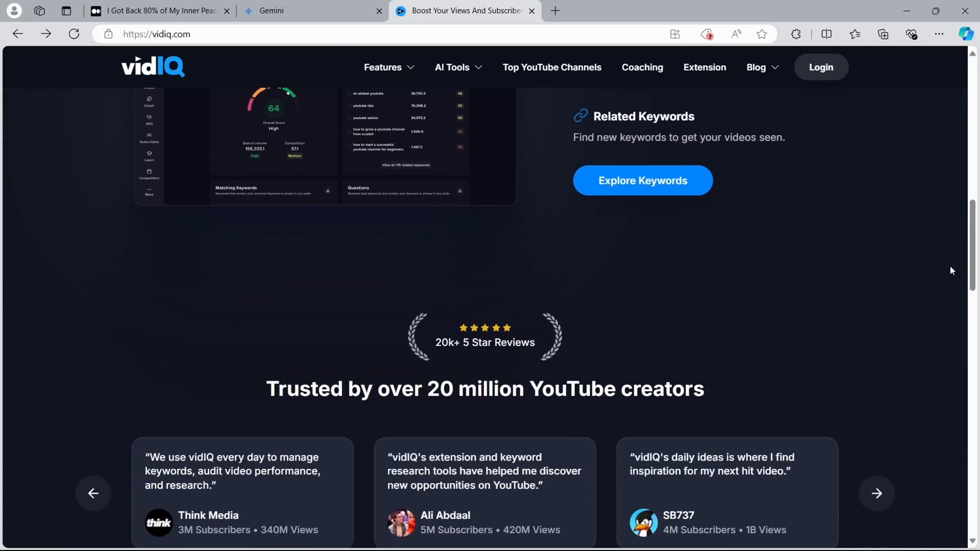
Task: Switch to the Gemini tab
Action: tap(314, 11)
